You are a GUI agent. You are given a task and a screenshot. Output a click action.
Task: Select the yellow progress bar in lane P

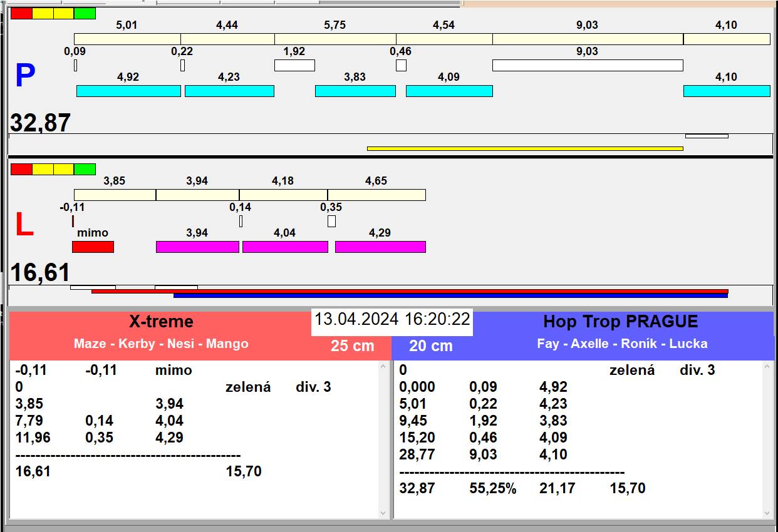coord(525,148)
